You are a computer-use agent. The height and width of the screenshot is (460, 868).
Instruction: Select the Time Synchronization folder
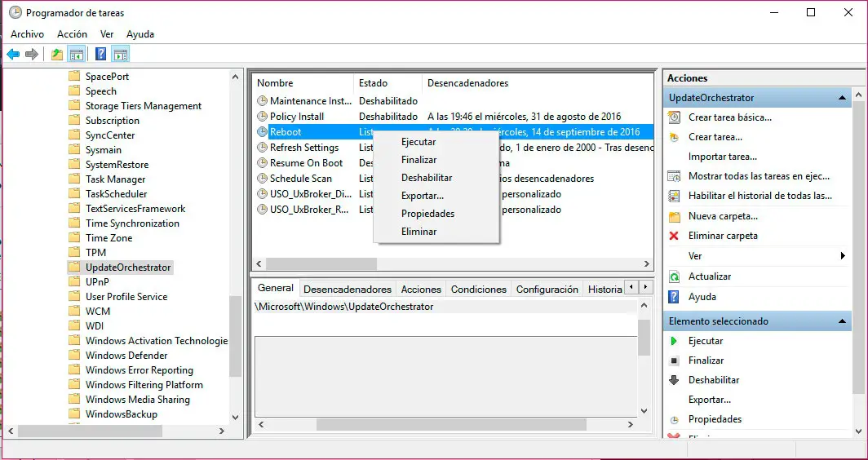pyautogui.click(x=132, y=223)
